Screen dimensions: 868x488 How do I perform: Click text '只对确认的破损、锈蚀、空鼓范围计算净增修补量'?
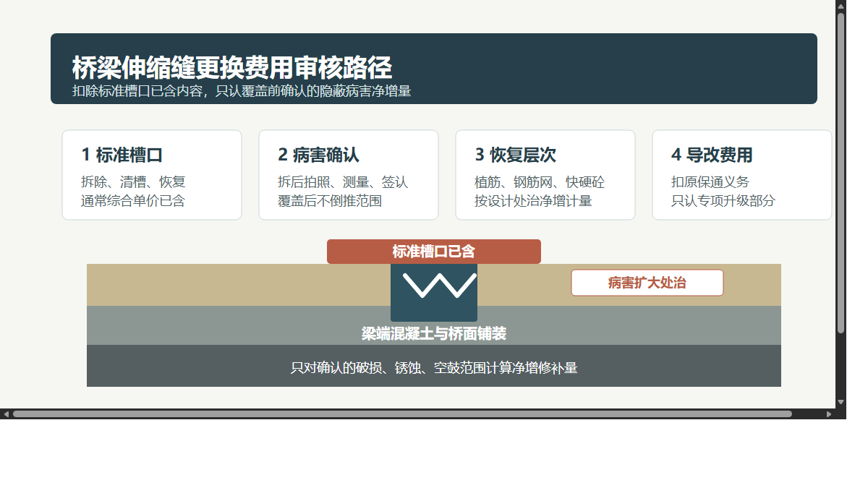(434, 368)
